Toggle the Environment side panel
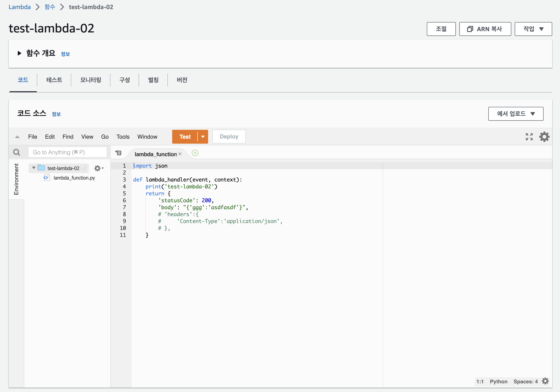This screenshot has width=560, height=392. click(x=16, y=179)
